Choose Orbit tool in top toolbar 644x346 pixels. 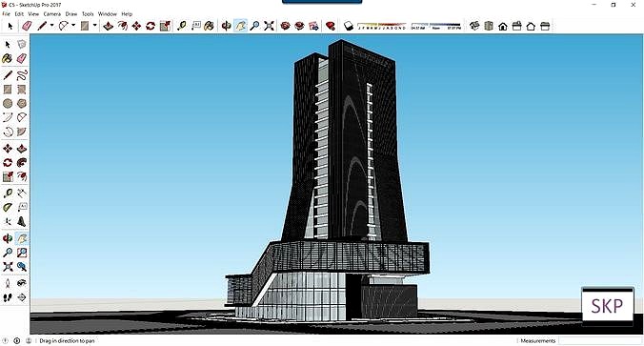[226, 26]
